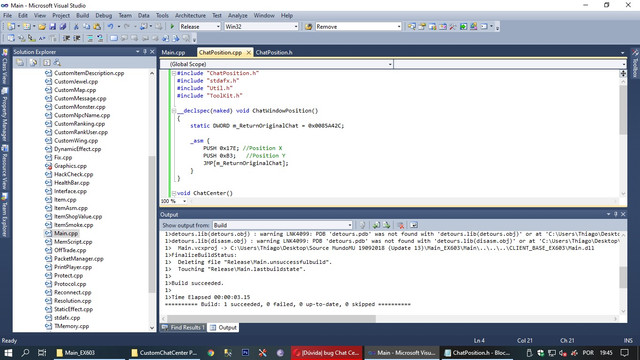Open the File menu
The height and width of the screenshot is (360, 640).
tap(7, 16)
